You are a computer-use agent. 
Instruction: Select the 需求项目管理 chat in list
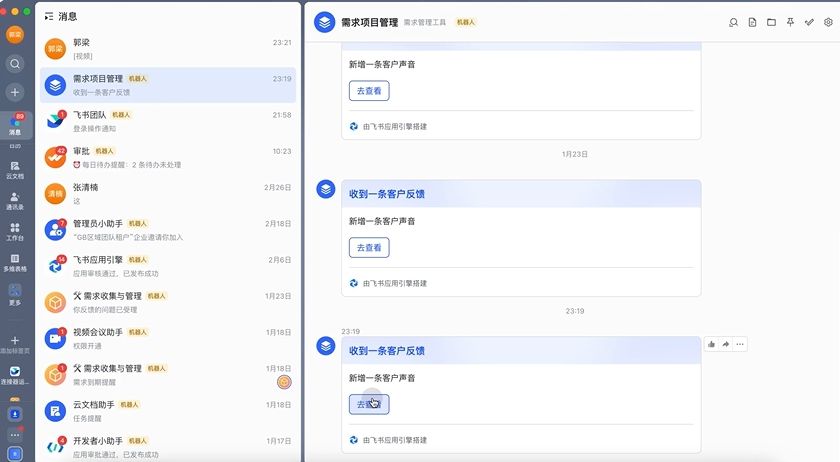pos(168,85)
